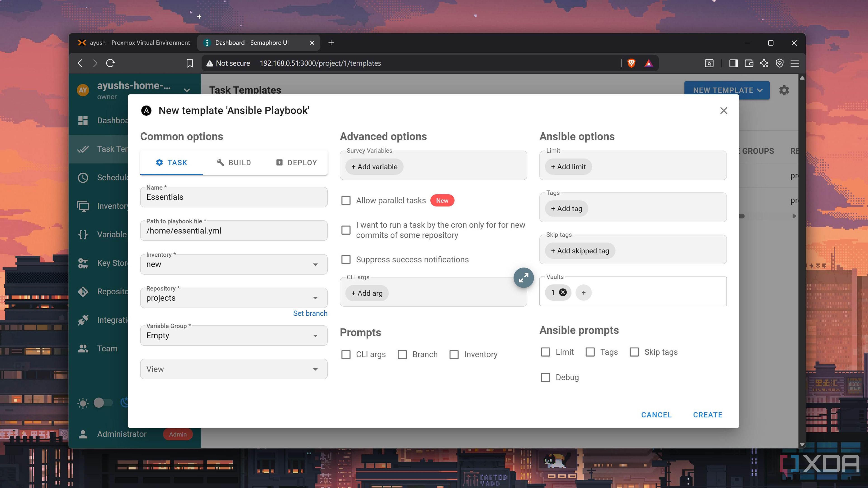
Task: Expand the Repository dropdown
Action: tap(234, 298)
